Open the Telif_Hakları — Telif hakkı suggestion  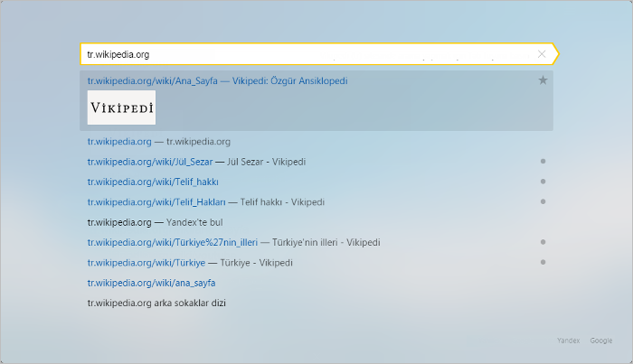tap(206, 202)
